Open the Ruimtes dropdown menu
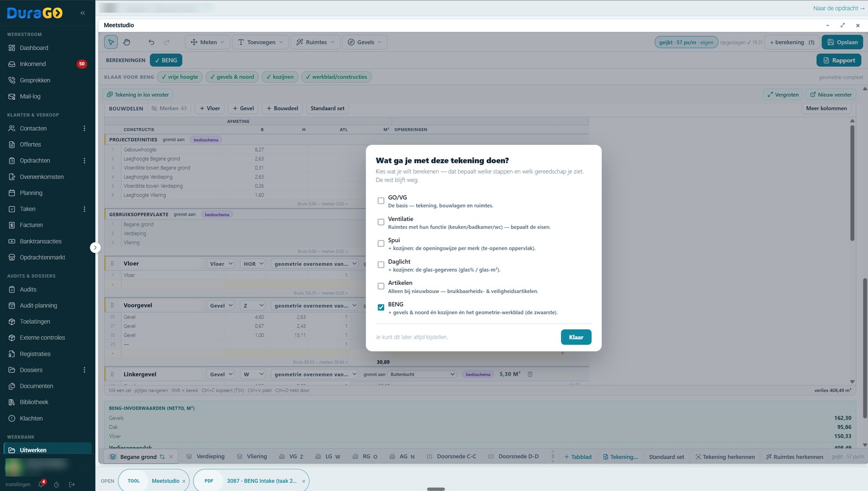The height and width of the screenshot is (491, 868). 316,42
